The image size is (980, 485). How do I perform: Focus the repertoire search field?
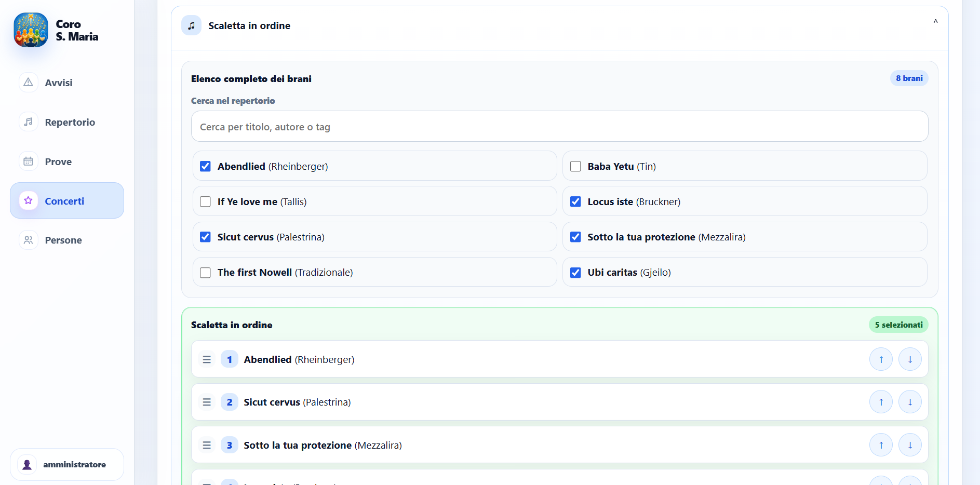[559, 126]
